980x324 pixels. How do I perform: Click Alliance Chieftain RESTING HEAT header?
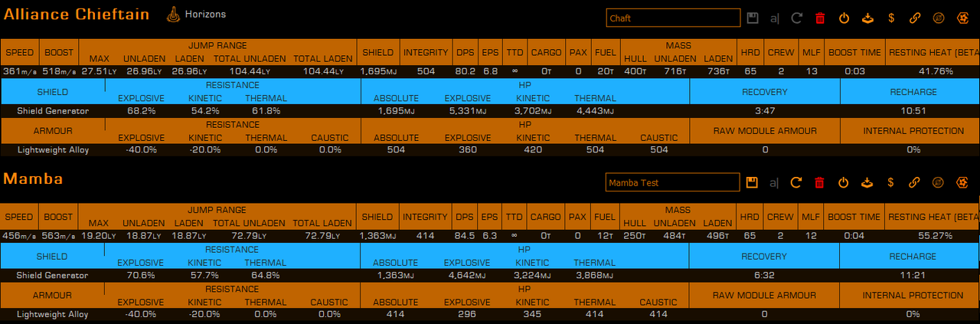click(934, 53)
